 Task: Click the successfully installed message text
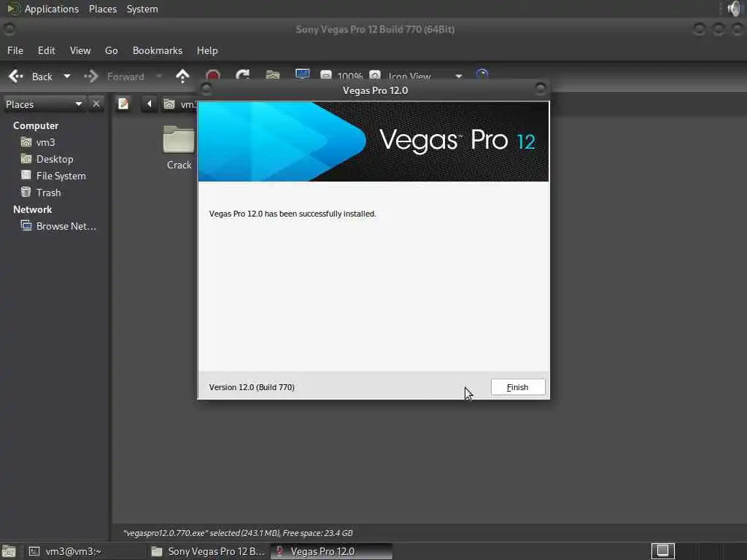point(293,214)
